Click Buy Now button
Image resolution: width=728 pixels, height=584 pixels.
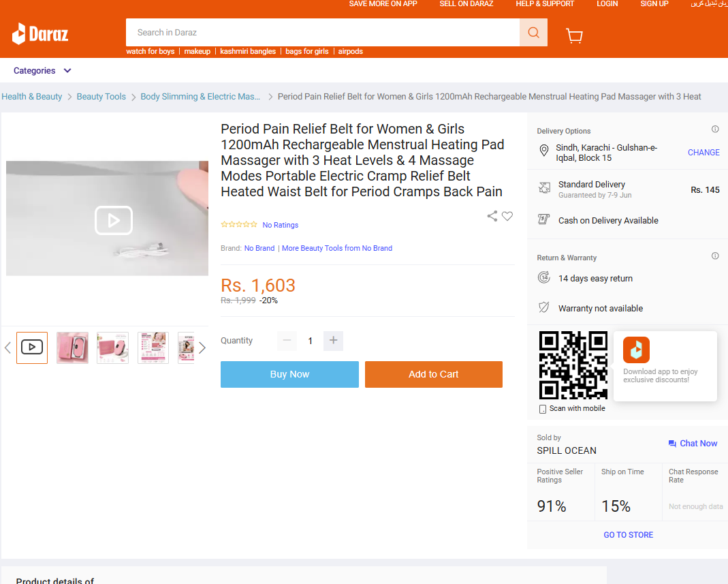click(x=289, y=375)
